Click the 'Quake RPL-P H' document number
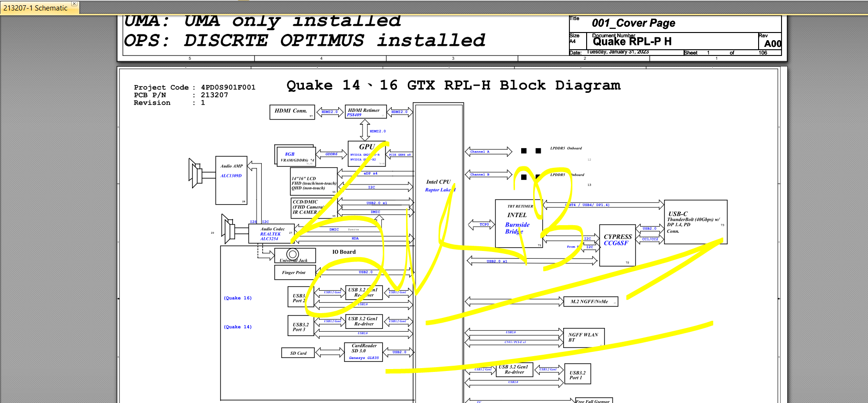This screenshot has height=403, width=868. 632,42
